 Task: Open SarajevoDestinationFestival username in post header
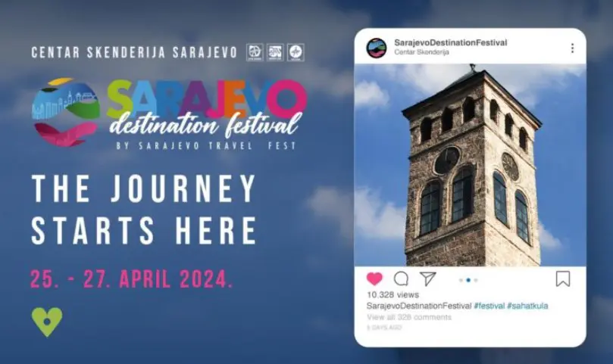(x=450, y=42)
